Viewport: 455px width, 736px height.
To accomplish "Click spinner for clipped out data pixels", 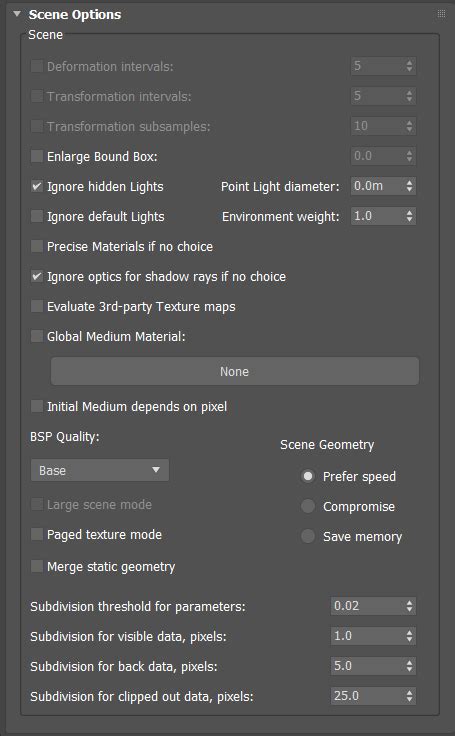I will tap(409, 696).
